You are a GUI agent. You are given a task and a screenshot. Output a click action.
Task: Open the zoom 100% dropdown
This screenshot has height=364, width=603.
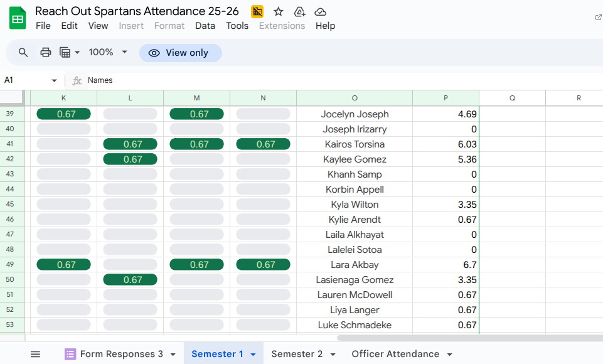pos(108,53)
